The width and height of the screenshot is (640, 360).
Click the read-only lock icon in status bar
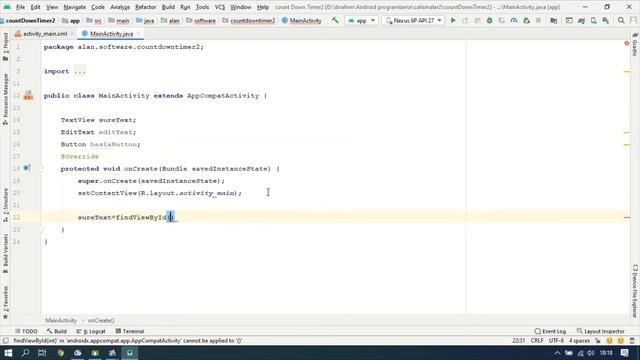point(598,341)
